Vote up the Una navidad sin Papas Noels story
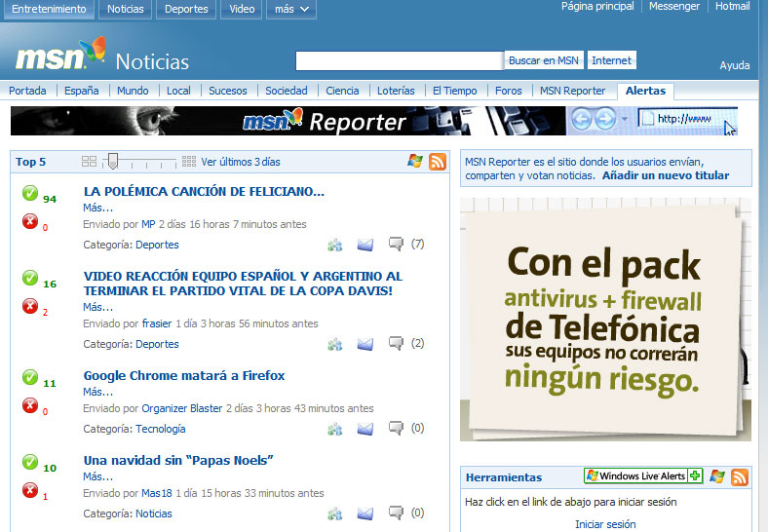The height and width of the screenshot is (532, 768). 30,462
